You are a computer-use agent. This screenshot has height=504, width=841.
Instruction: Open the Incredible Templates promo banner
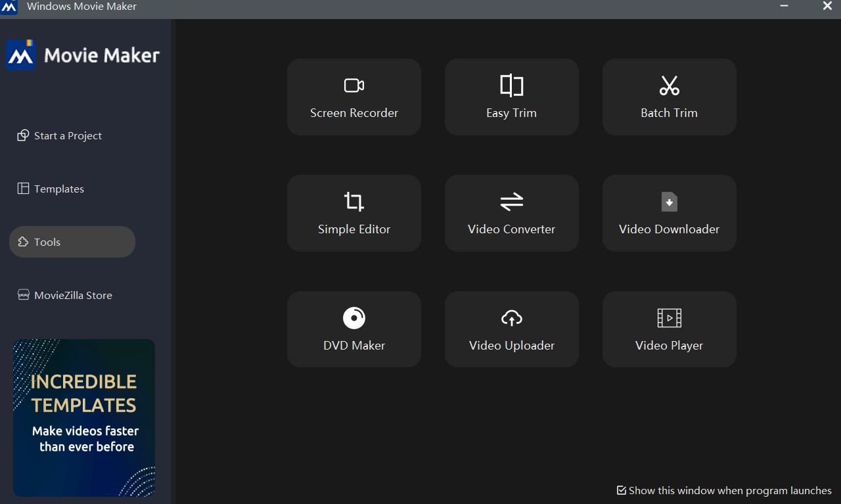84,417
